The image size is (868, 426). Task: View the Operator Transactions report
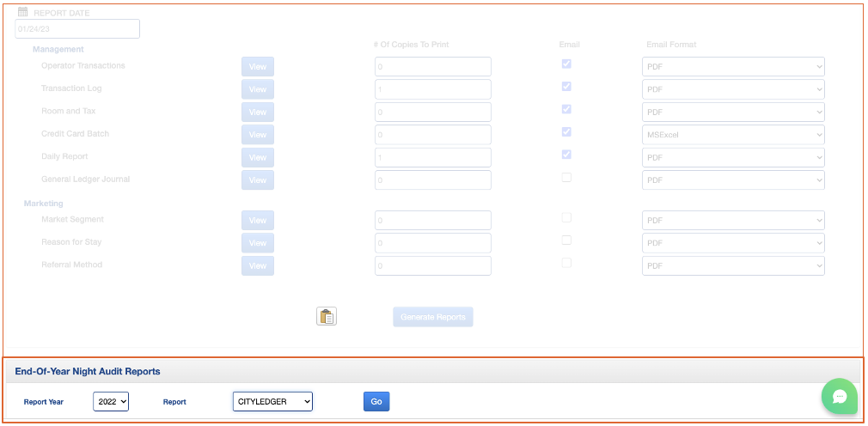(x=258, y=67)
